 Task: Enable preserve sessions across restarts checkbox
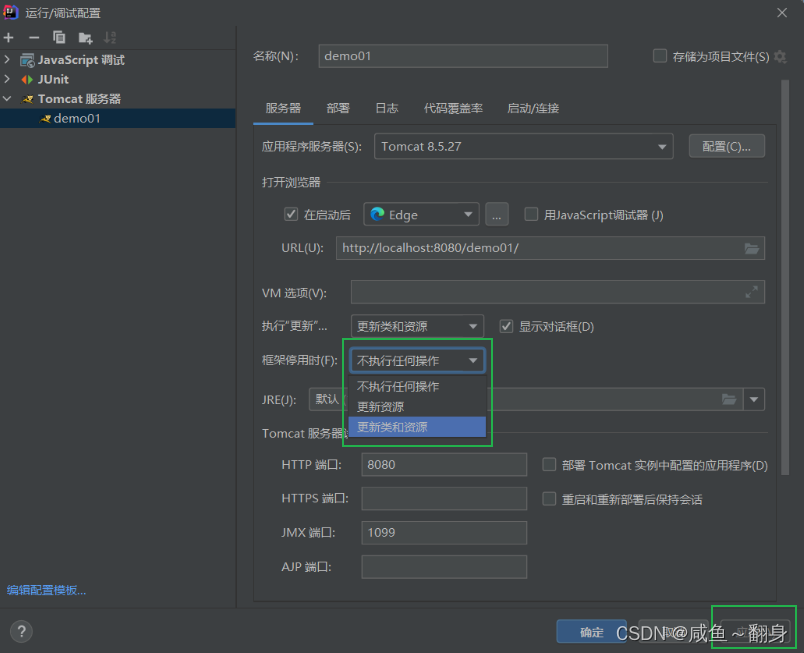tap(549, 499)
